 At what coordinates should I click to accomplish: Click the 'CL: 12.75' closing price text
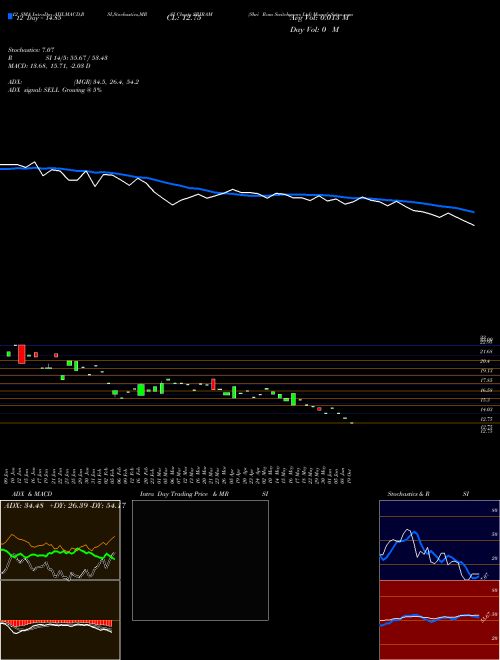(x=184, y=18)
